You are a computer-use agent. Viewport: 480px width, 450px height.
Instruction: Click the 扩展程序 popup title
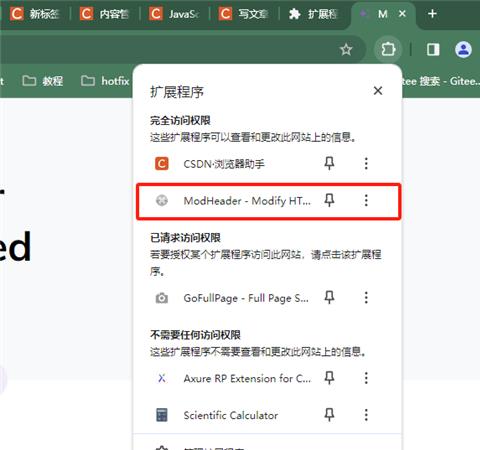[177, 92]
